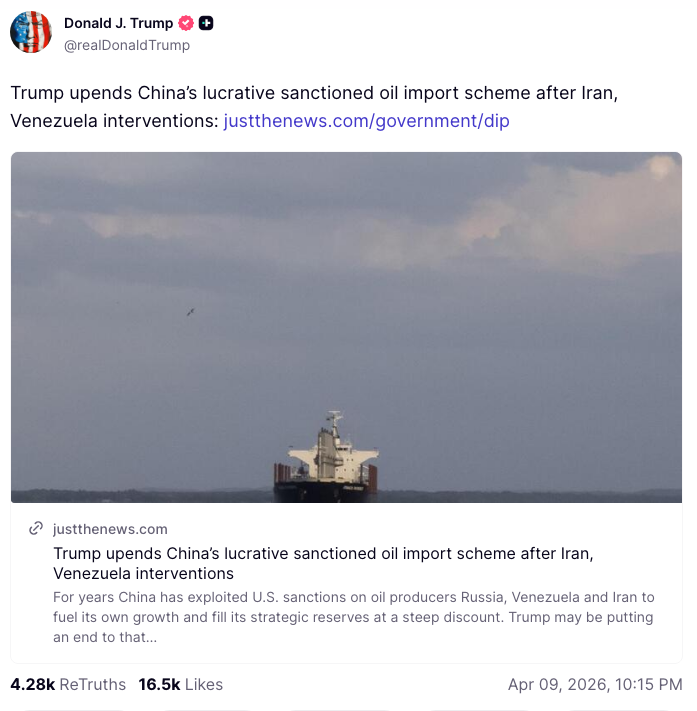Visit the @realDonaldTrump handle
The width and height of the screenshot is (697, 711).
[x=127, y=45]
